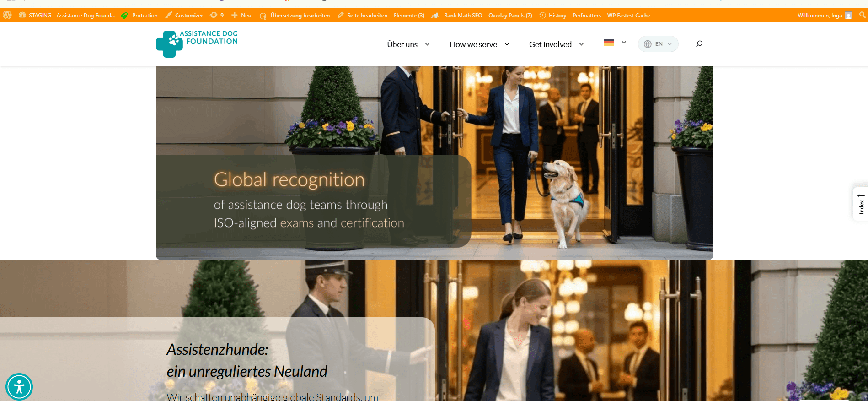
Task: Expand the flag language switcher arrow
Action: [x=624, y=42]
